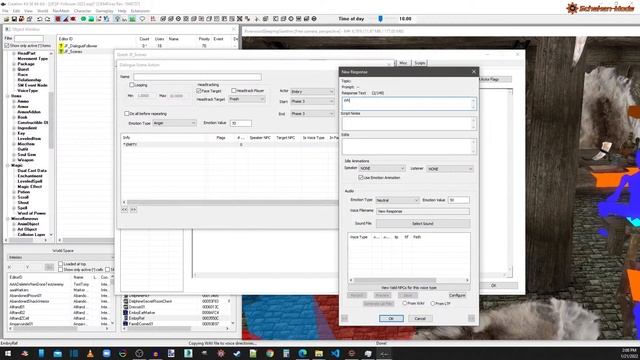
Task: Click the red square toolbar icon
Action: [58, 19]
